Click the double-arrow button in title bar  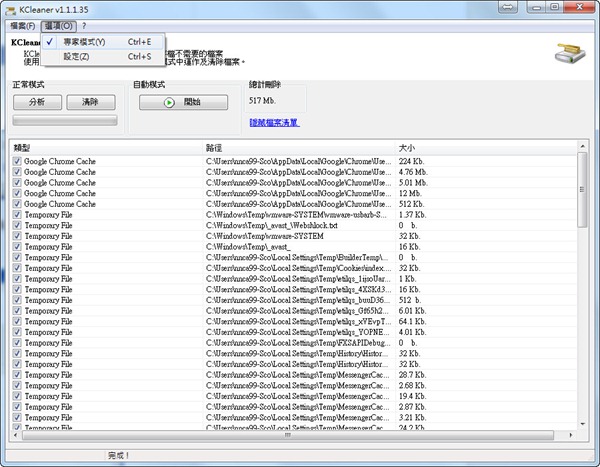508,7
